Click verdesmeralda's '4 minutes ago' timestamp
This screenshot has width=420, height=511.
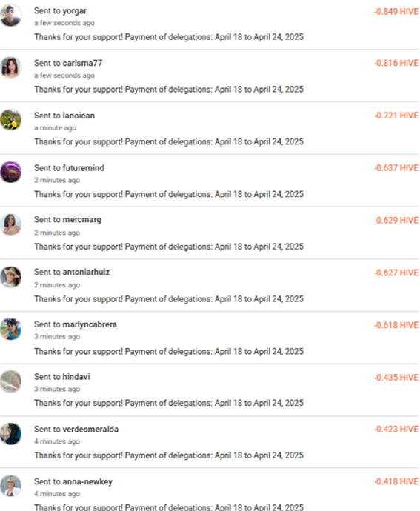[x=57, y=441]
